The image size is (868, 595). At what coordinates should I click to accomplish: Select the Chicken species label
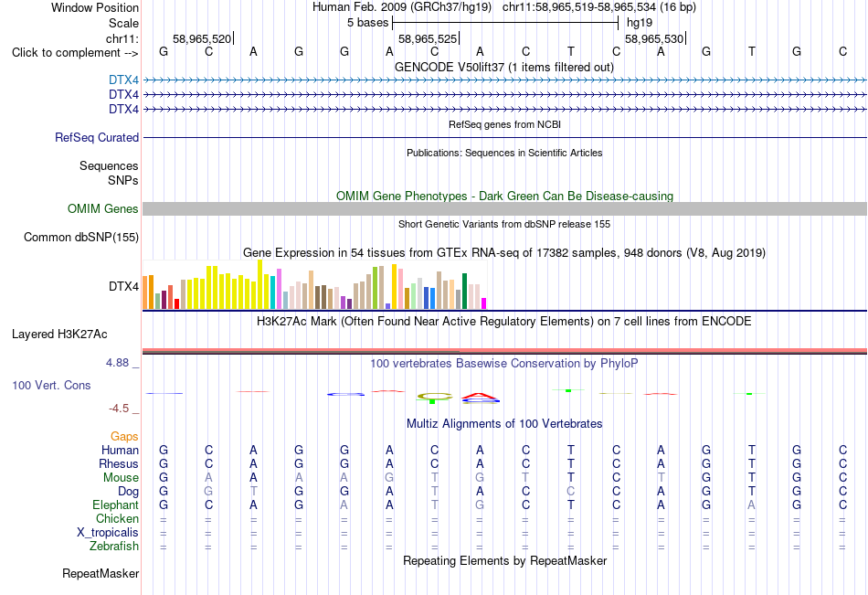[117, 518]
